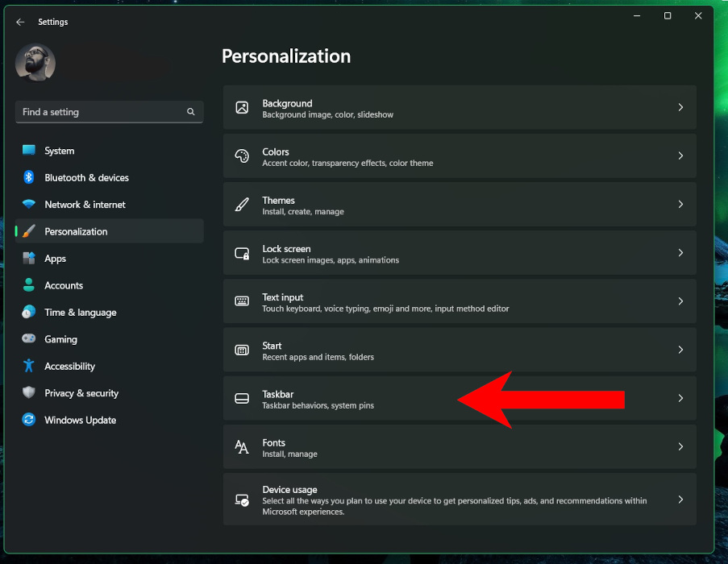Click the Themes paintbrush icon

[242, 204]
